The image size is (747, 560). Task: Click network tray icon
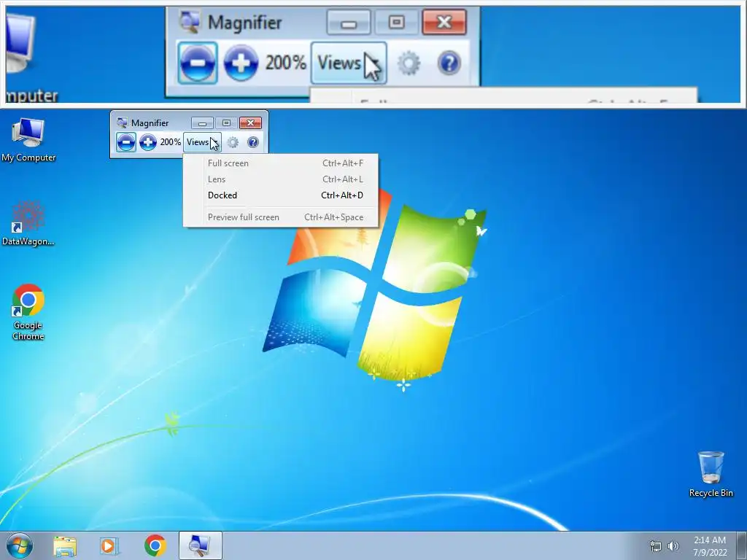(656, 546)
